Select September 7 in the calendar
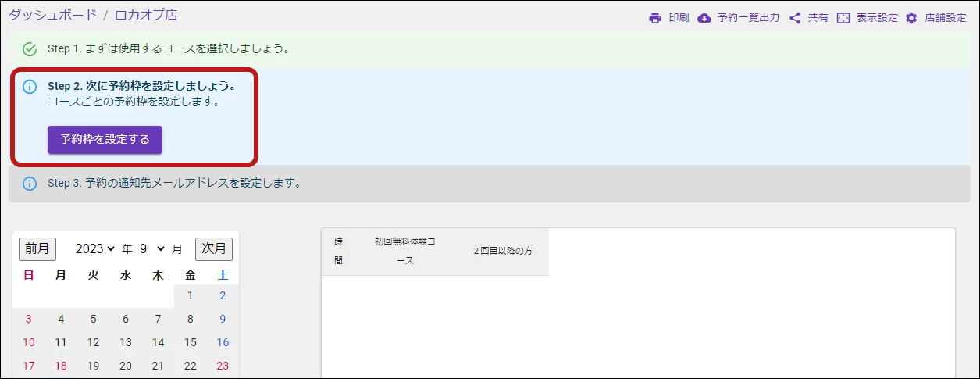 pos(158,319)
